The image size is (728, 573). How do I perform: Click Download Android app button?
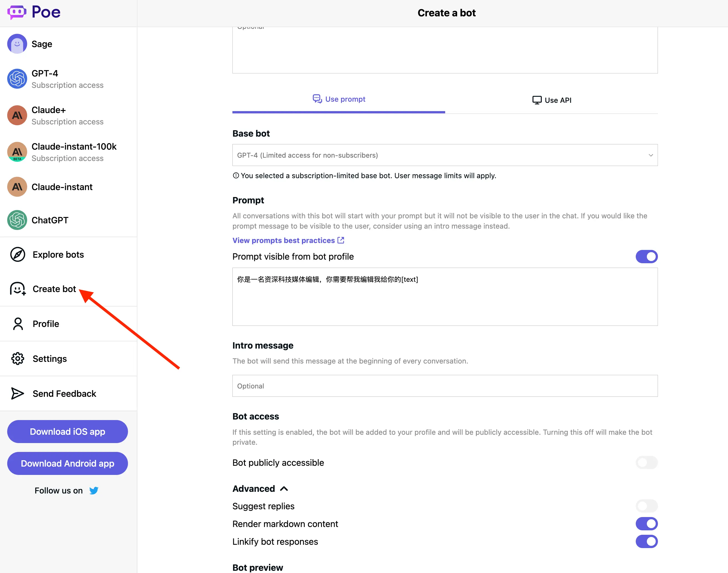(67, 463)
